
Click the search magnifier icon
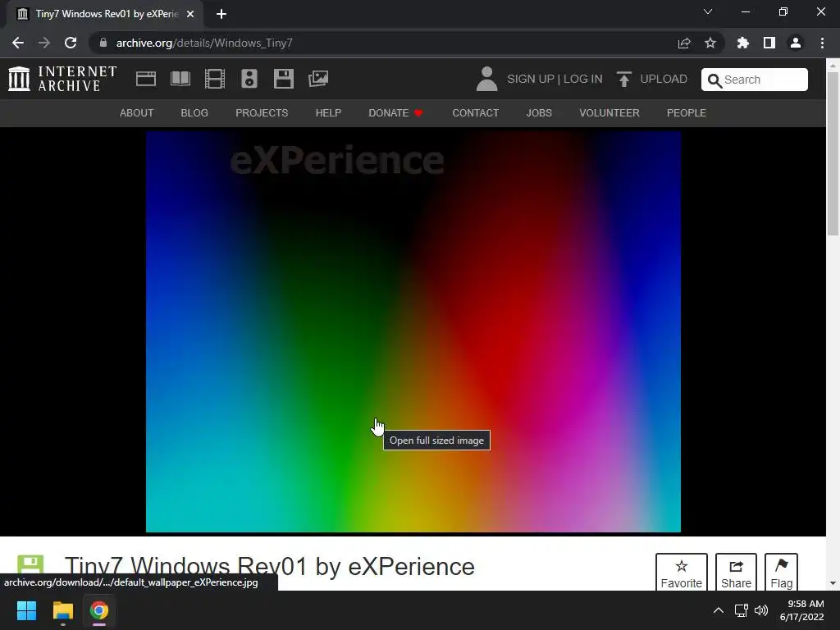(x=714, y=80)
